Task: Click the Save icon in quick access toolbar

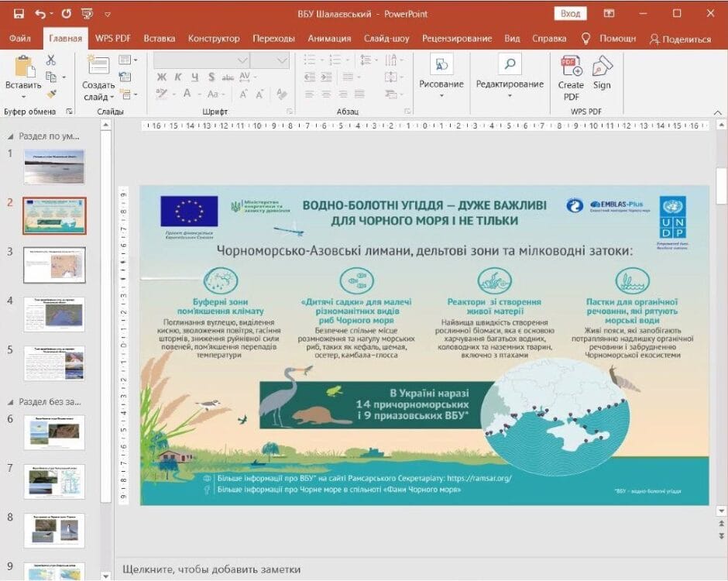Action: [x=19, y=13]
